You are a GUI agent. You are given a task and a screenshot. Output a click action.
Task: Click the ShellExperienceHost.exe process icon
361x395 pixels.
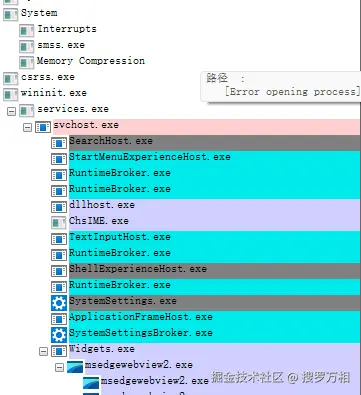(x=59, y=271)
